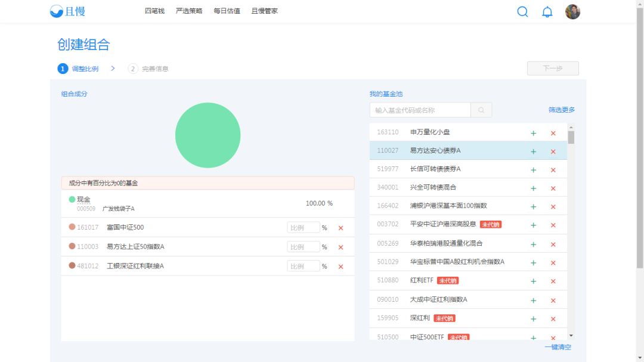This screenshot has height=362, width=644.
Task: Add 易方达安心债券A to the portfolio
Action: [x=533, y=151]
